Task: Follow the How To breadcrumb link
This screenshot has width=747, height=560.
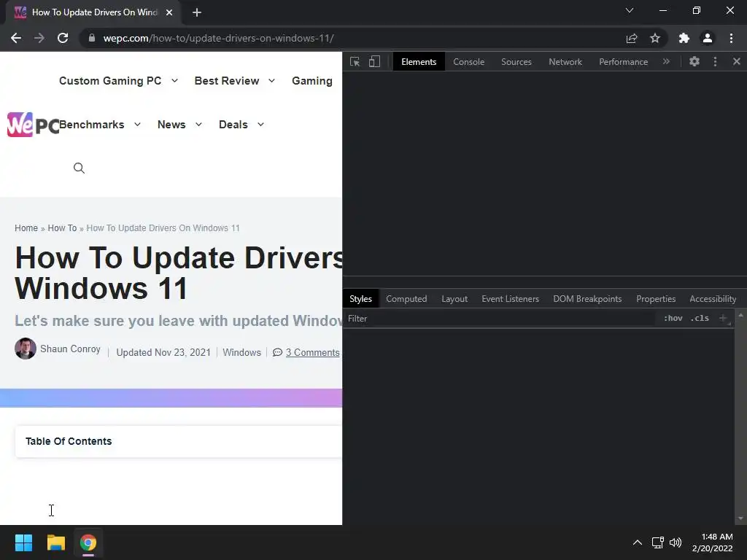Action: click(62, 228)
